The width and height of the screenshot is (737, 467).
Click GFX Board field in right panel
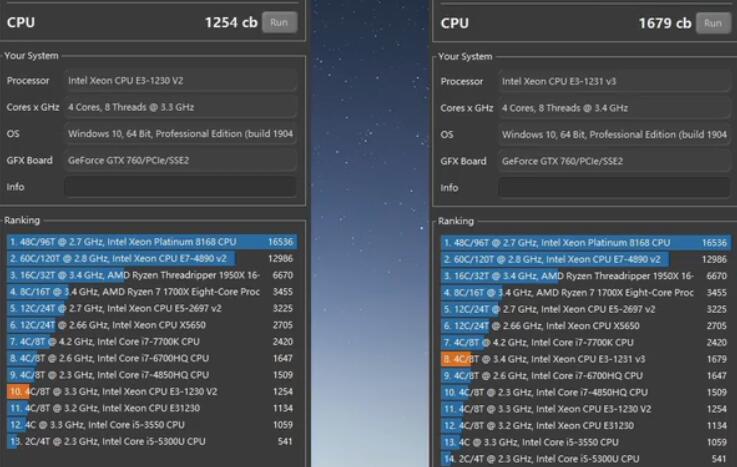(x=614, y=161)
